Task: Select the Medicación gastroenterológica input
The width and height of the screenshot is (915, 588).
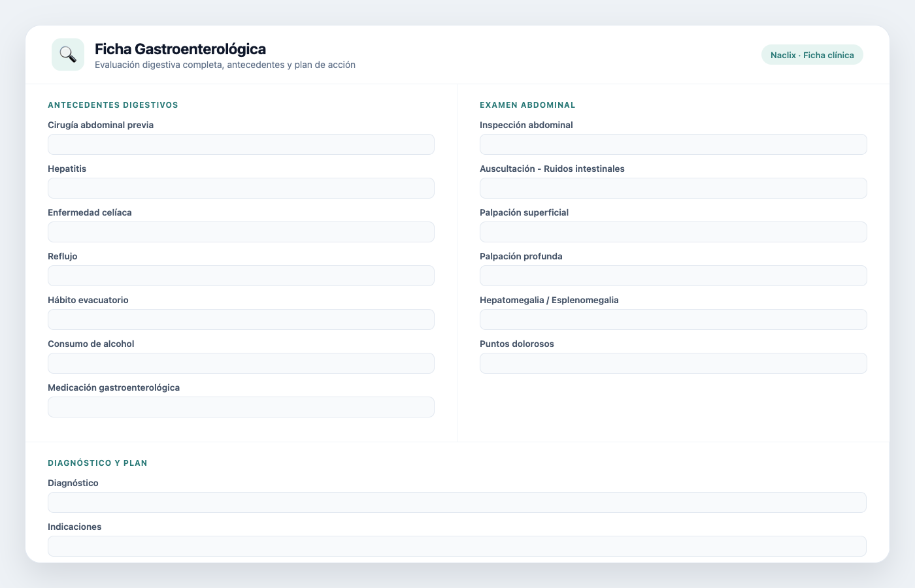Action: (241, 407)
